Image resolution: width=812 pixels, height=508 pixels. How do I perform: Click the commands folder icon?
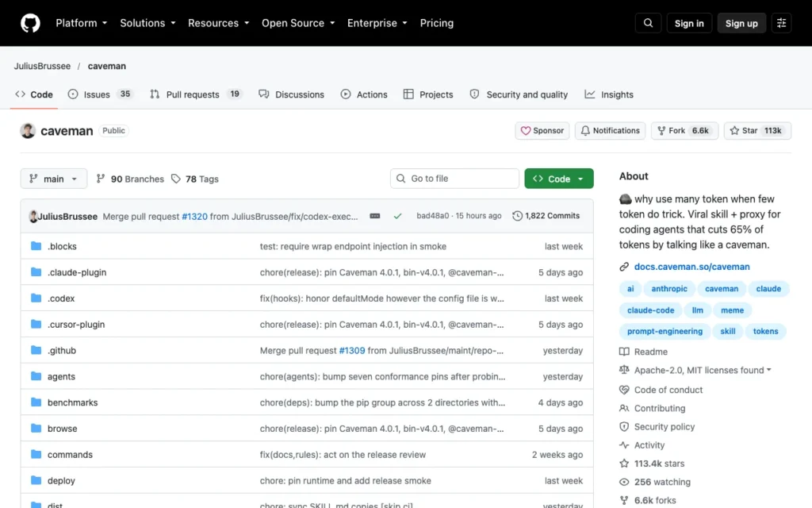pyautogui.click(x=36, y=454)
